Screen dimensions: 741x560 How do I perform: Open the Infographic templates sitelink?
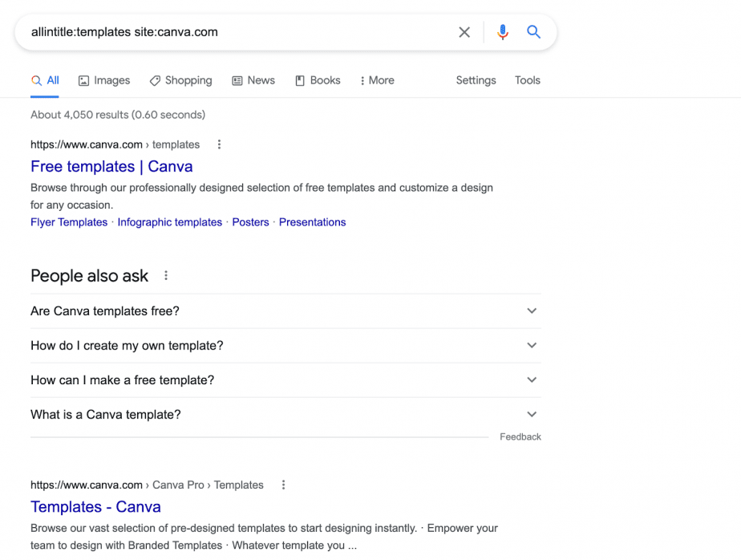(170, 222)
